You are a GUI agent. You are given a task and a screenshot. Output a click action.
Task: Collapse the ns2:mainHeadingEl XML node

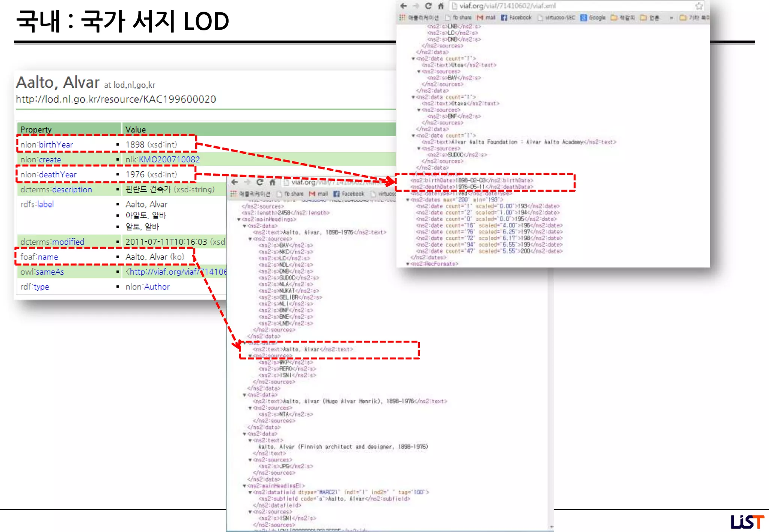(x=244, y=486)
